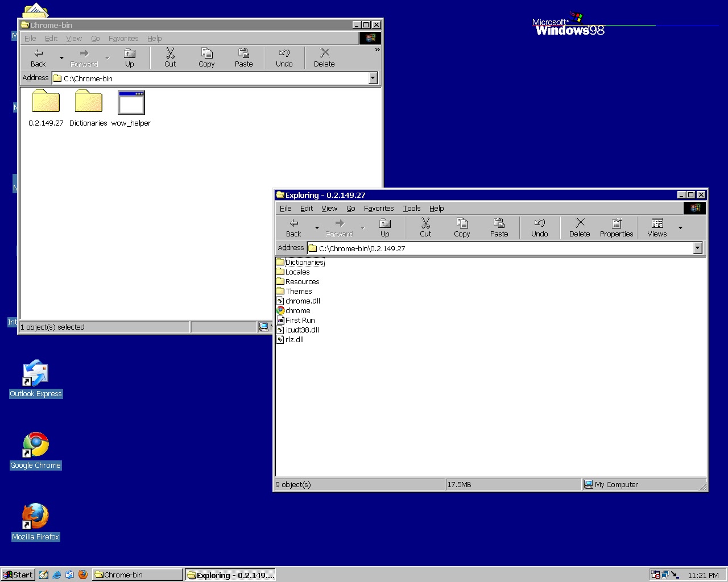The width and height of the screenshot is (728, 582).
Task: Open the View menu in Exploring window
Action: coord(329,209)
